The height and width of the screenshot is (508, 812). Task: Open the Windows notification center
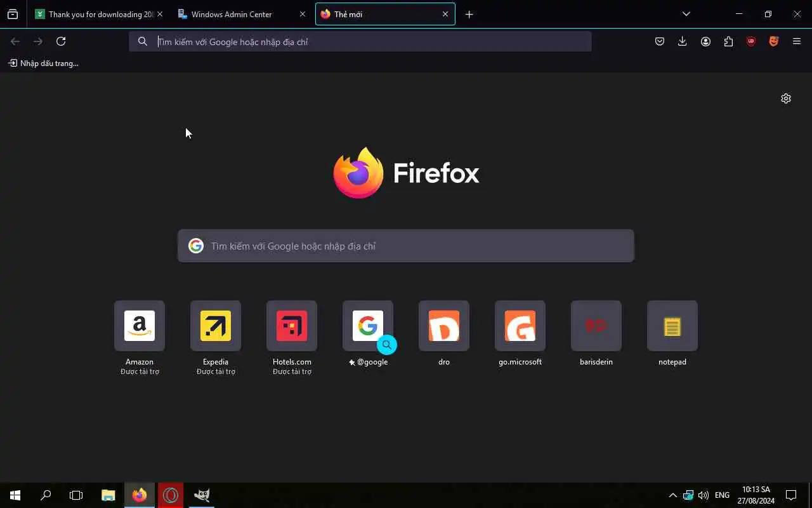[791, 495]
